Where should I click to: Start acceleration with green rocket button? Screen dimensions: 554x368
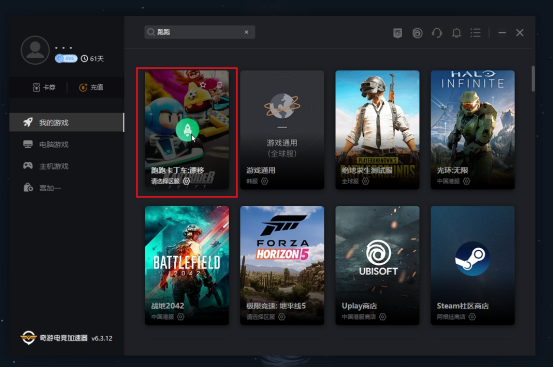187,130
